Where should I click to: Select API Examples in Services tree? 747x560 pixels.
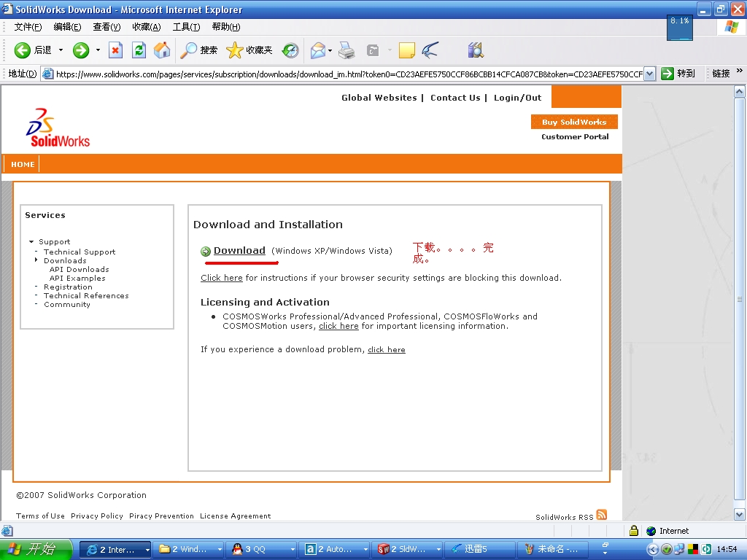point(77,278)
